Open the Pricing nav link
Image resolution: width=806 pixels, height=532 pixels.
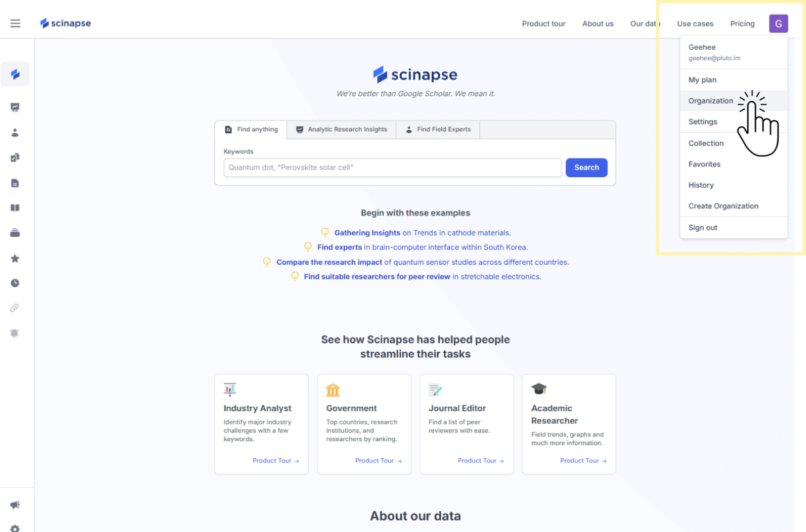coord(742,24)
